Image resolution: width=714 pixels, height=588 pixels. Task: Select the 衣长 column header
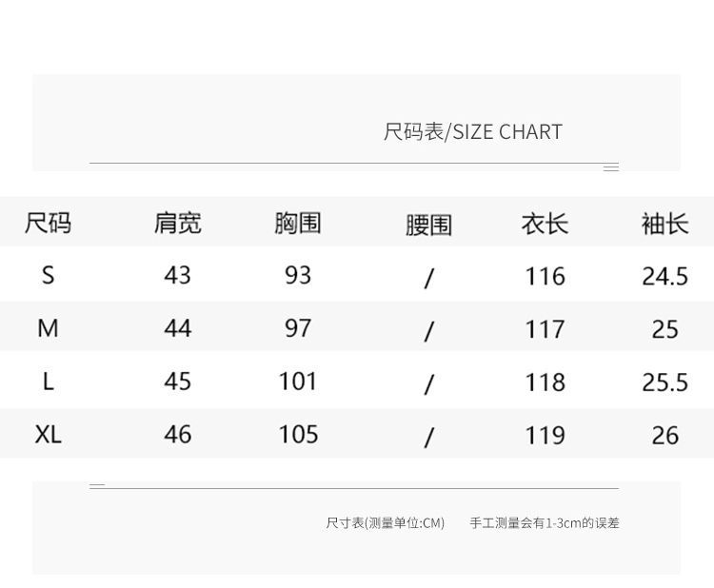point(545,224)
